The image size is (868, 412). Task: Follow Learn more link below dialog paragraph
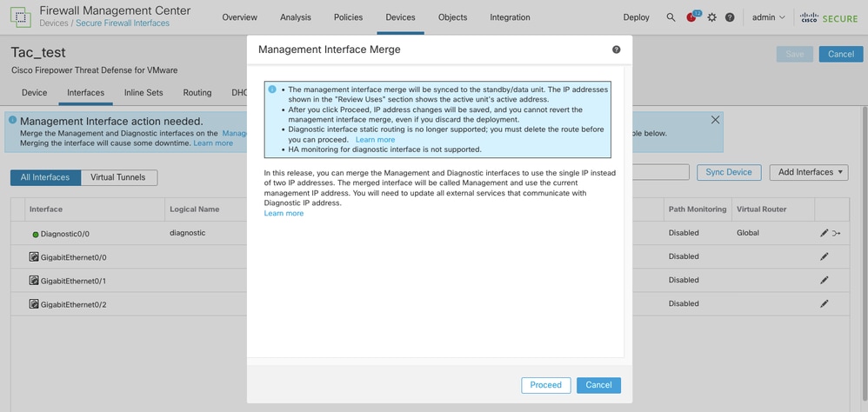tap(284, 214)
